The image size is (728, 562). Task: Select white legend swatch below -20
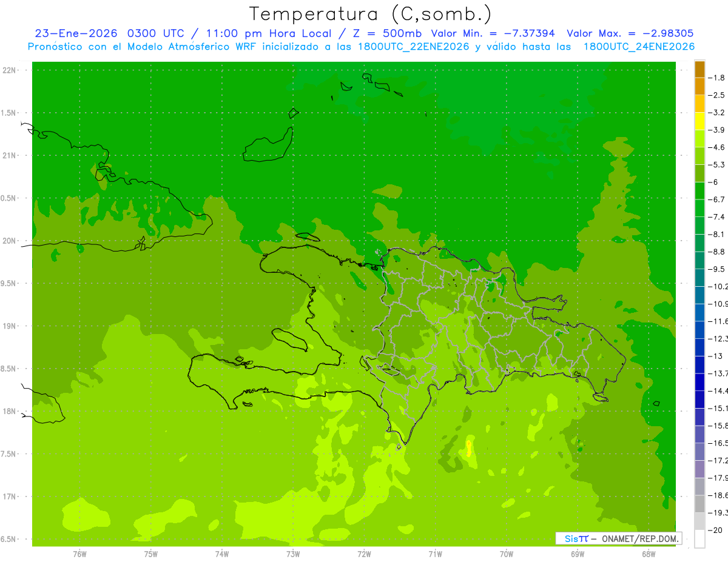click(x=699, y=539)
